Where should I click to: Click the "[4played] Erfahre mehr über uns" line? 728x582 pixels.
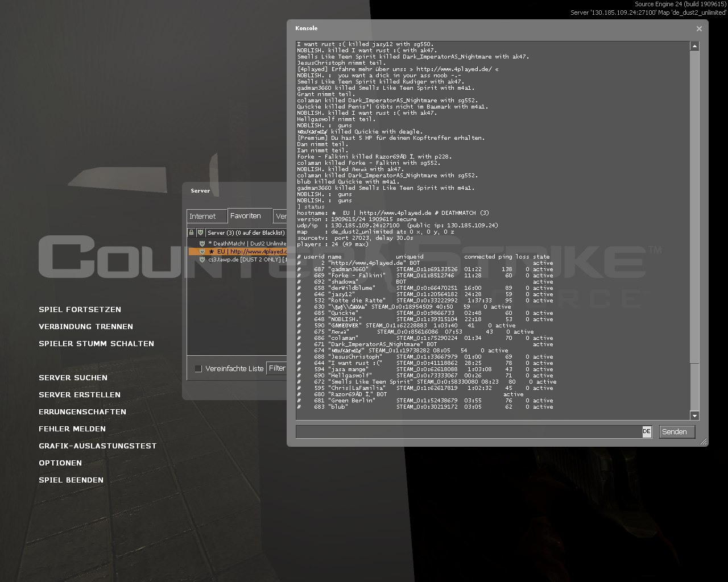(398, 69)
